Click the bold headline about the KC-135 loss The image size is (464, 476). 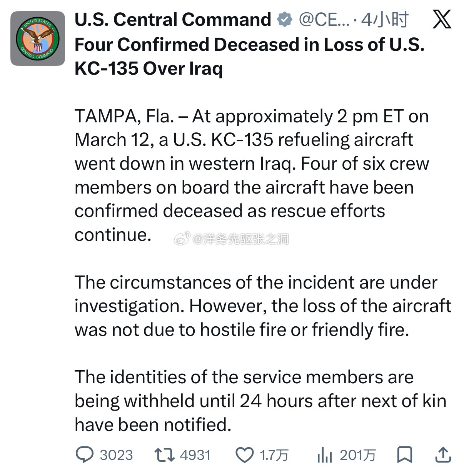point(249,56)
